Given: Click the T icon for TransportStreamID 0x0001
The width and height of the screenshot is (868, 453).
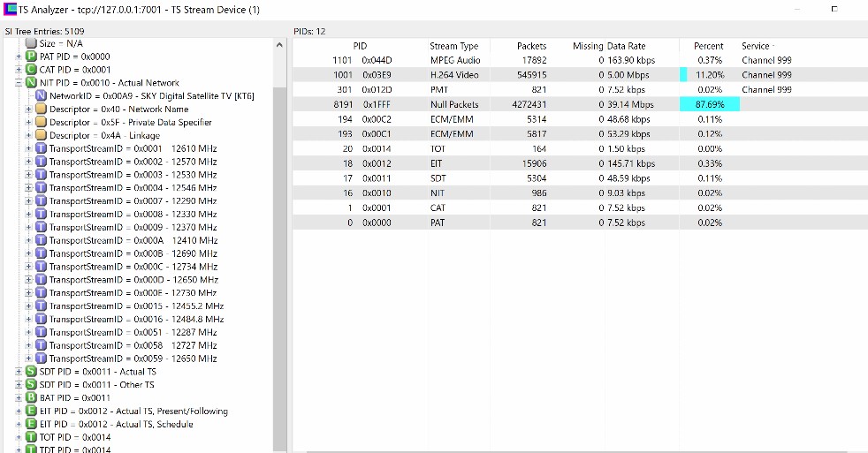Looking at the screenshot, I should click(41, 148).
